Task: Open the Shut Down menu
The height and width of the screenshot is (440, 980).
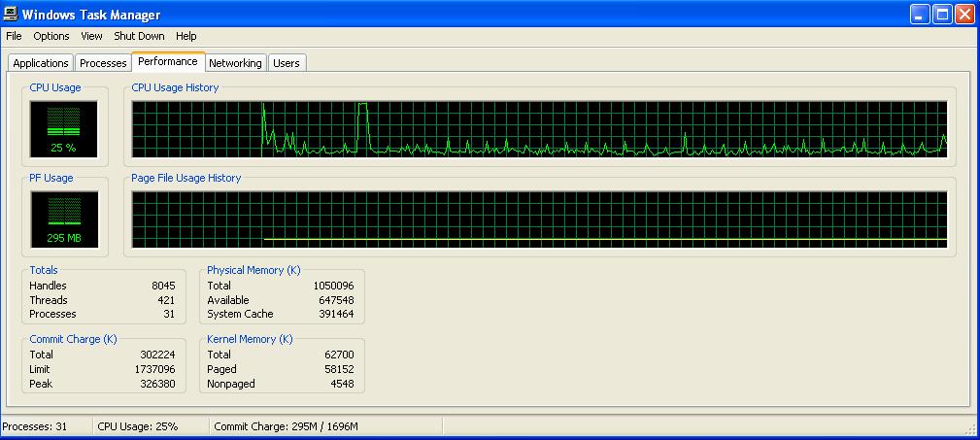Action: (x=139, y=36)
